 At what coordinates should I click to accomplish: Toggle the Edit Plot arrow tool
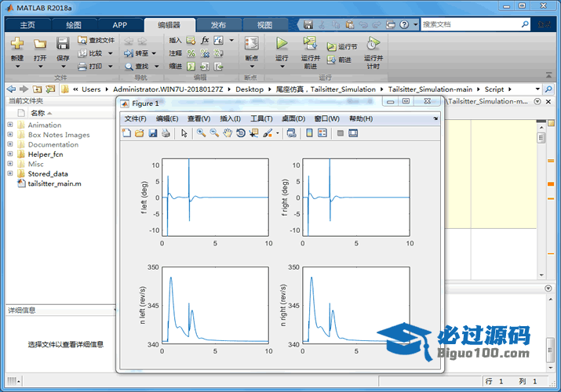tap(184, 133)
